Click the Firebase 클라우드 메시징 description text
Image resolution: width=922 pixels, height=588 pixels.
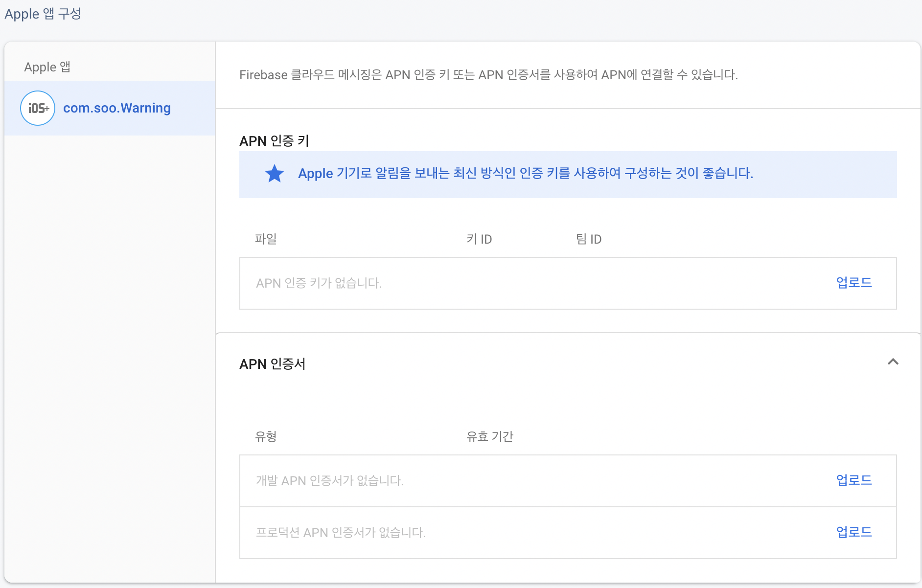click(x=488, y=75)
